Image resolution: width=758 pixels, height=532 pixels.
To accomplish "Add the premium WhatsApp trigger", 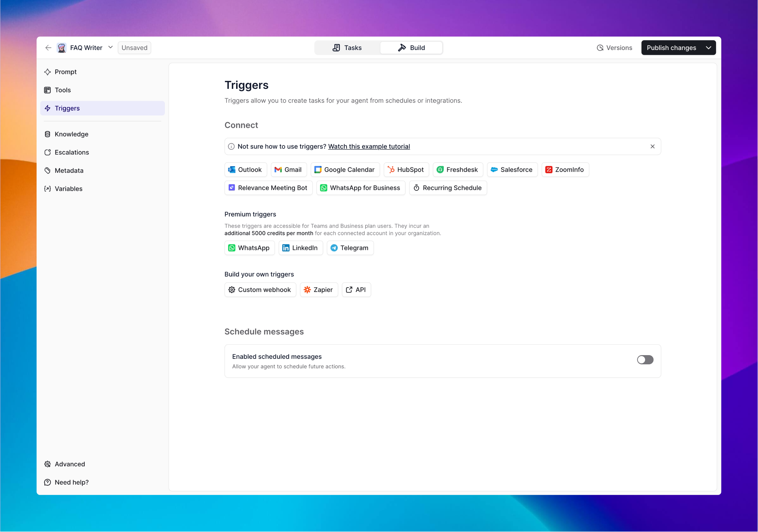I will pos(250,248).
